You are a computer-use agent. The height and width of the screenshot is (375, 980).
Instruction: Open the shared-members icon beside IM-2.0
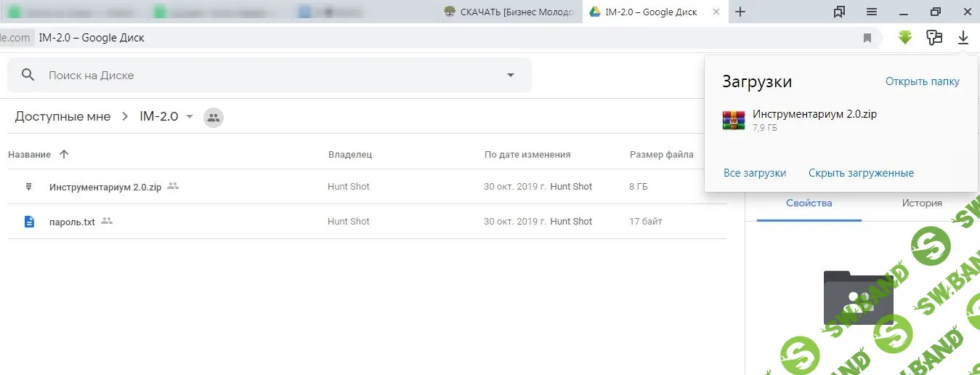214,117
